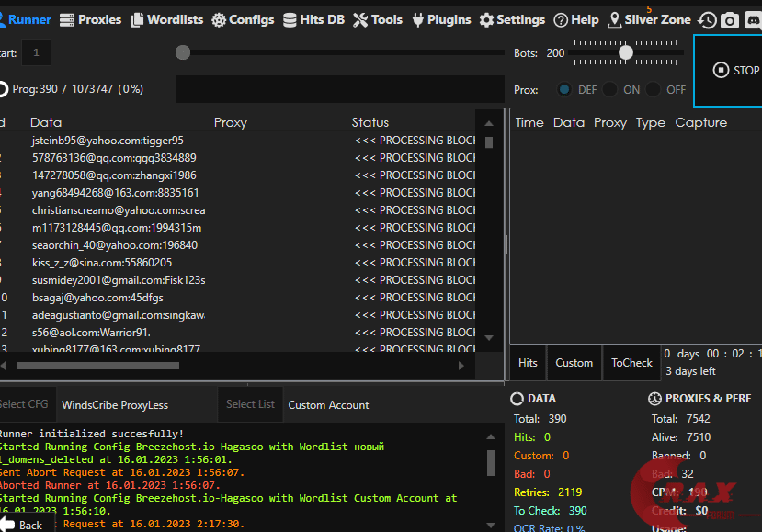Click the horizontal scrollbar's right arrow

click(x=461, y=366)
